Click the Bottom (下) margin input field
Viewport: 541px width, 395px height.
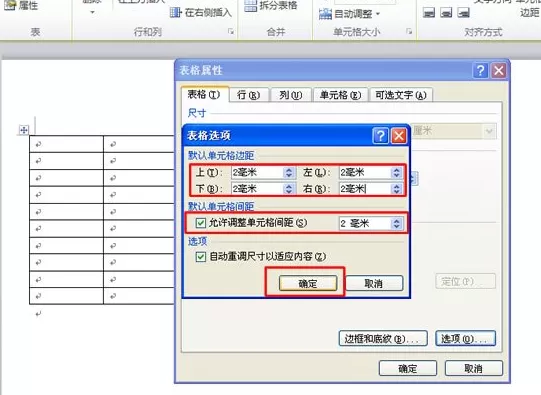tap(257, 188)
